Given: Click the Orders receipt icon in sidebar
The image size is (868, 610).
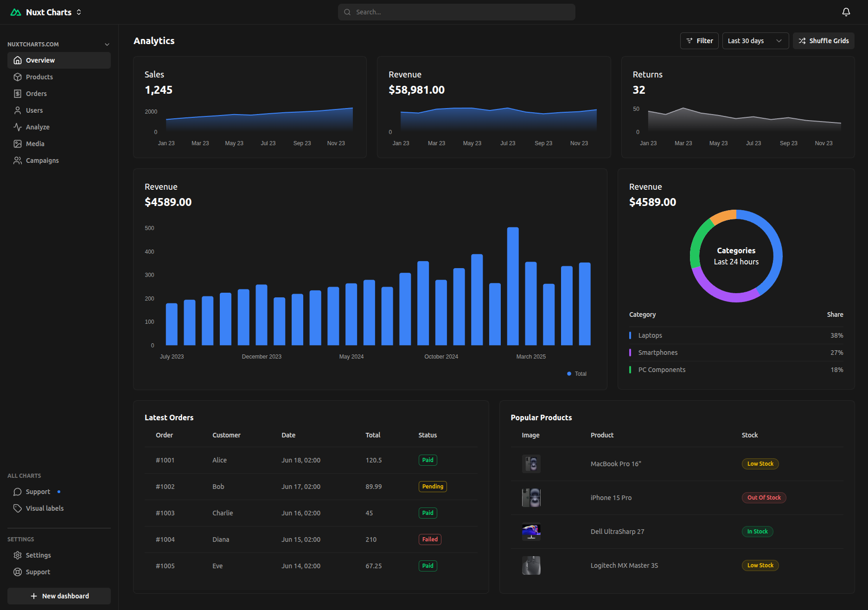Looking at the screenshot, I should [18, 94].
